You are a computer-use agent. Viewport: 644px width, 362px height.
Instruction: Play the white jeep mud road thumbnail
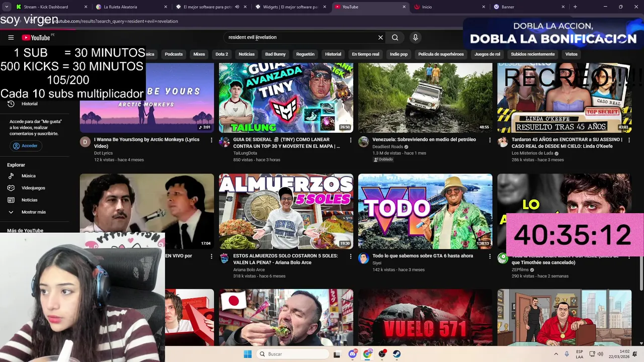425,98
